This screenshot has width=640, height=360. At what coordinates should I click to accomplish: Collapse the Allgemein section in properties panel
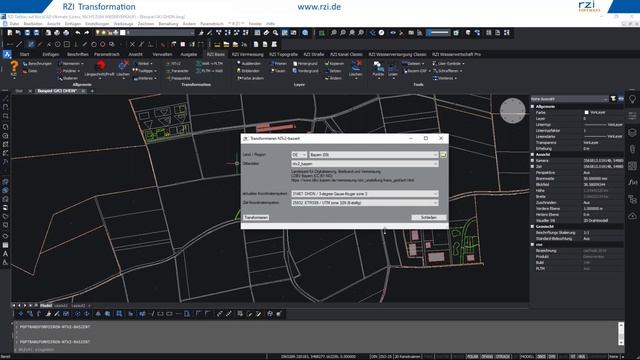533,107
